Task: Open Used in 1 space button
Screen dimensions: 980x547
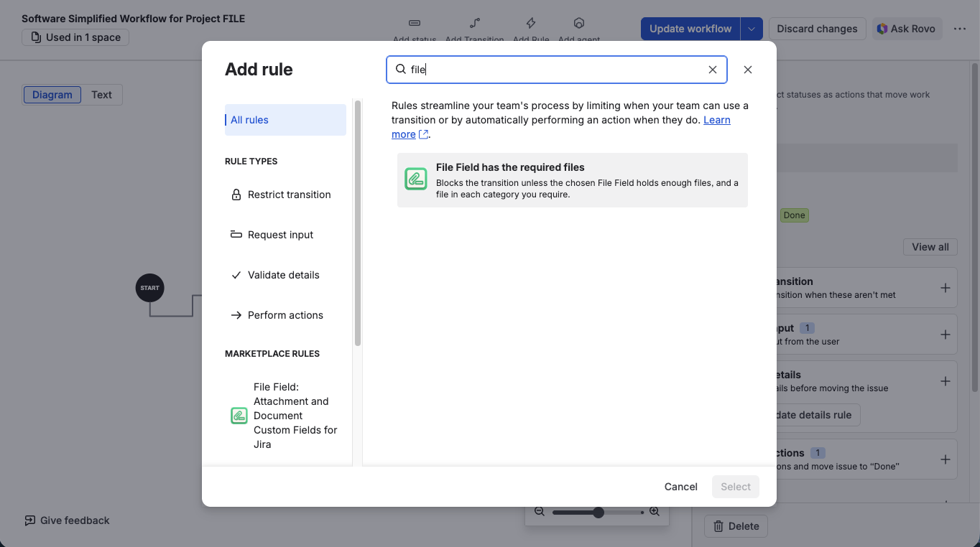Action: [x=75, y=37]
